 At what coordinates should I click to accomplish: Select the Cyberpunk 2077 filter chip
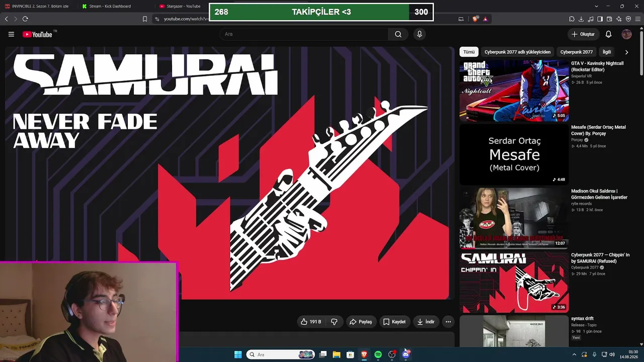click(x=577, y=52)
